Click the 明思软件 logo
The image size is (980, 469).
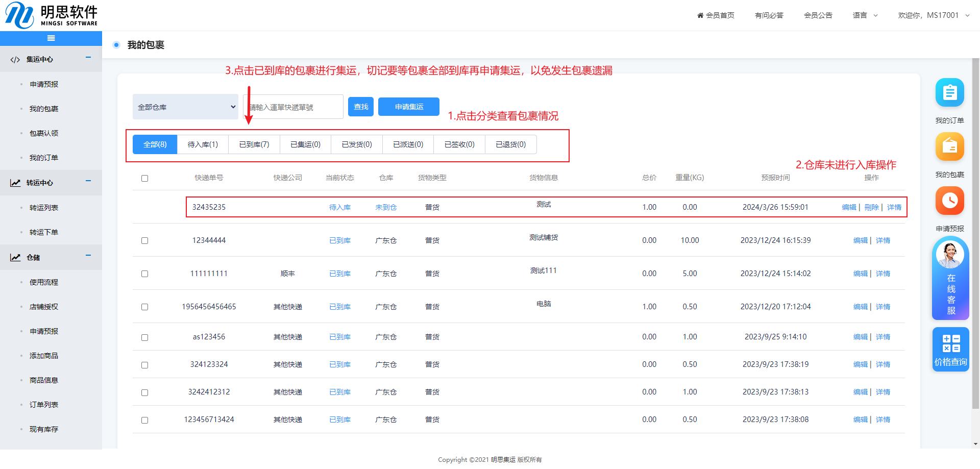click(51, 15)
